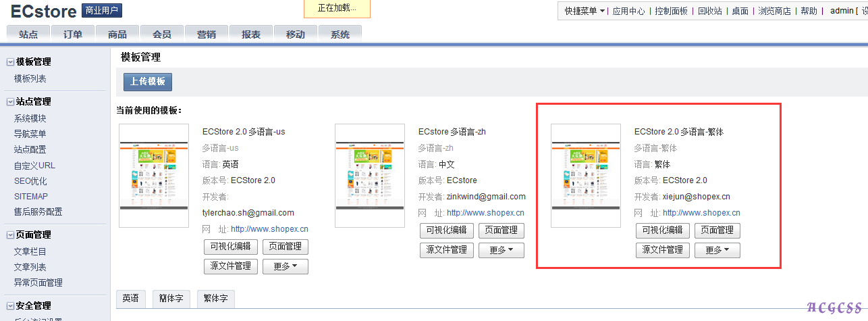This screenshot has width=868, height=321.
Task: Switch to the 站点 main tab
Action: coord(28,34)
